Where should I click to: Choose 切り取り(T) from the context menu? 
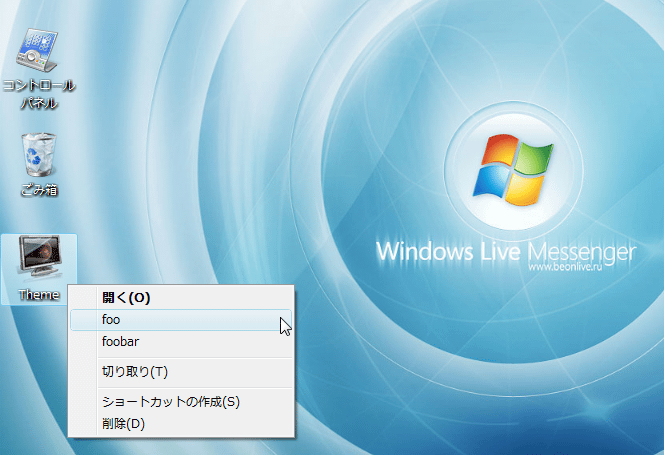[181, 372]
